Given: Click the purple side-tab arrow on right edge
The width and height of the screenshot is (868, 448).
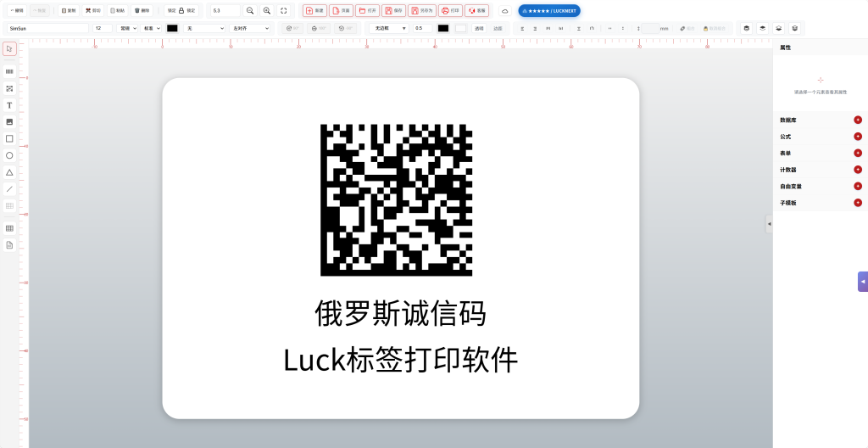Looking at the screenshot, I should 863,282.
